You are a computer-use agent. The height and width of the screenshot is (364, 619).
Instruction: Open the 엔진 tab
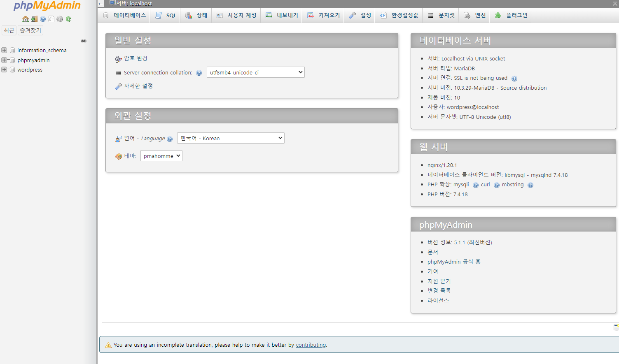click(475, 15)
